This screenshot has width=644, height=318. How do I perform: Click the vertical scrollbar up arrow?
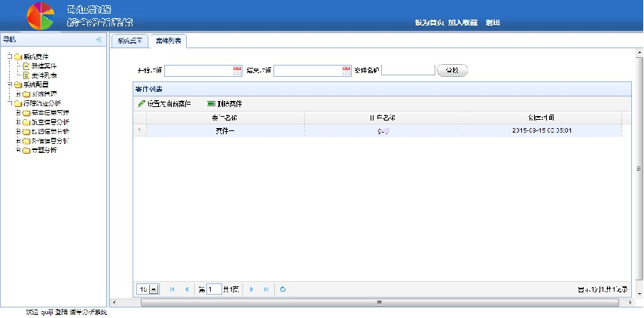(639, 53)
